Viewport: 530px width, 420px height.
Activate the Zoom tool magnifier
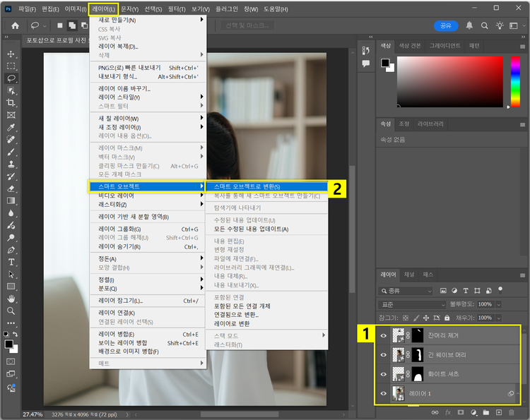coord(11,311)
